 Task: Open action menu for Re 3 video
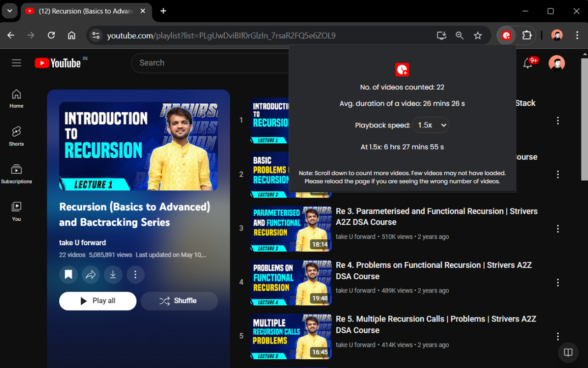tap(558, 229)
